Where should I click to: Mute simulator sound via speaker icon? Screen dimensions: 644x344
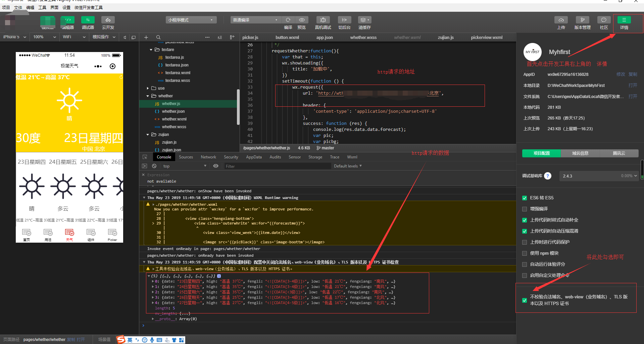click(x=125, y=37)
